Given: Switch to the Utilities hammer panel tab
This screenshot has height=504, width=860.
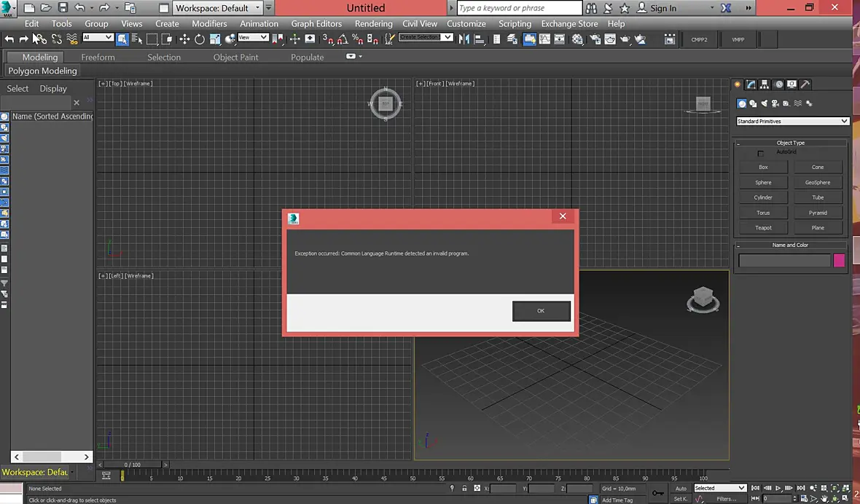Looking at the screenshot, I should pyautogui.click(x=805, y=84).
